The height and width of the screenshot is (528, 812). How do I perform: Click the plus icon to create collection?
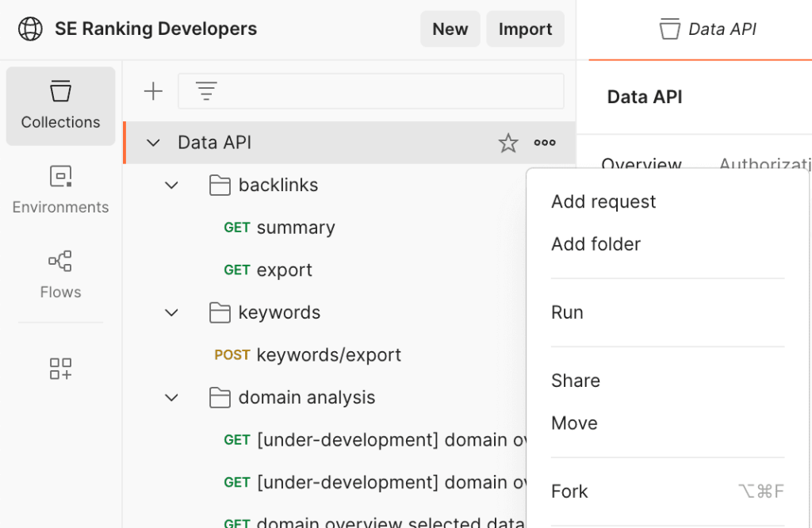click(x=153, y=91)
